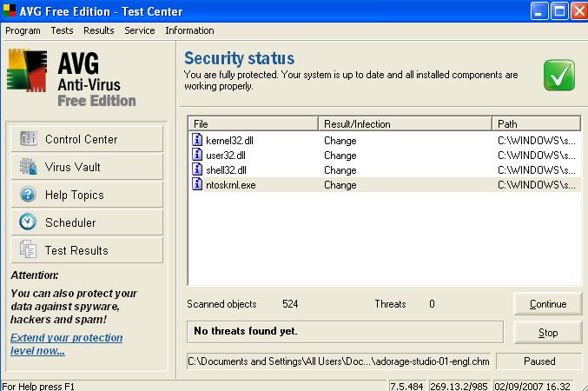Screen dimensions: 588x391
Task: Sort by the Result/Infection column header
Action: [x=405, y=124]
